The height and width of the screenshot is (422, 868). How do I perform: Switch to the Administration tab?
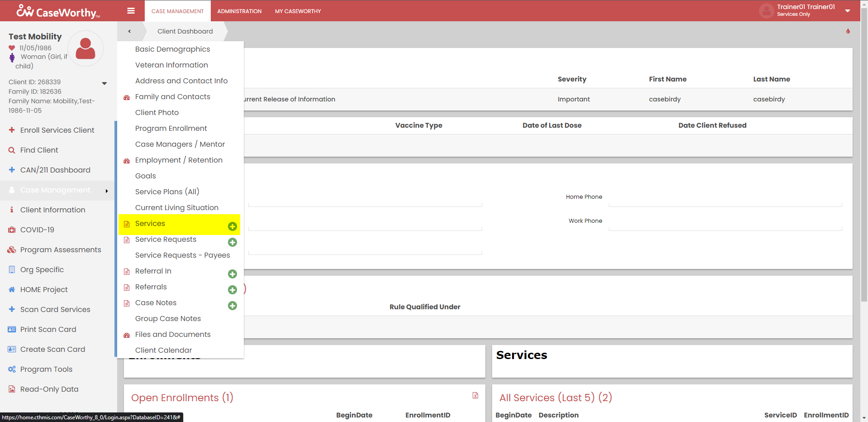click(239, 11)
